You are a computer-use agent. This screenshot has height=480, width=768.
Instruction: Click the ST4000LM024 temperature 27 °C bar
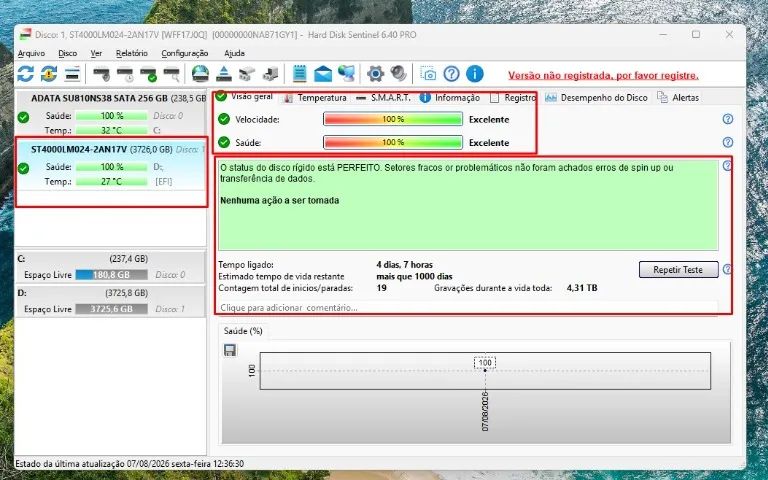(x=111, y=182)
